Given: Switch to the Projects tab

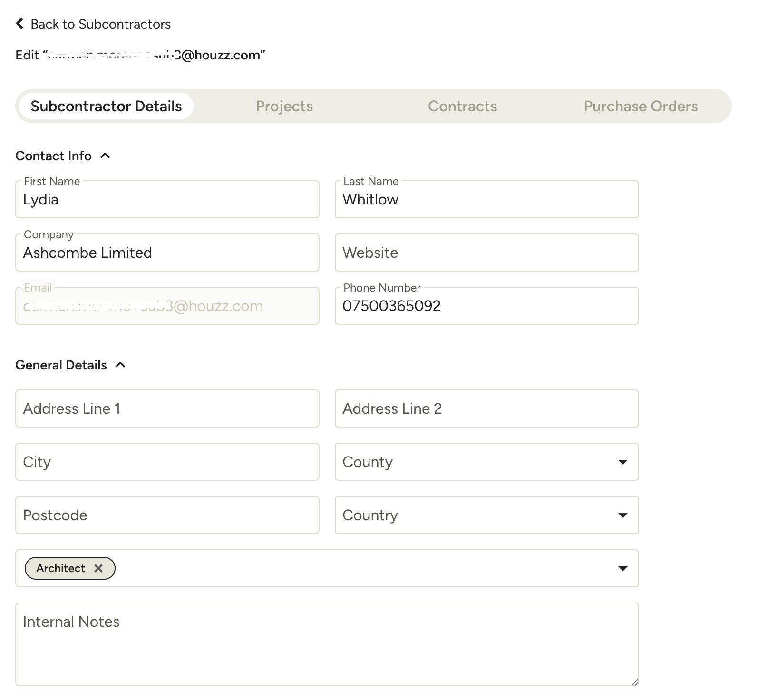Looking at the screenshot, I should click(284, 106).
